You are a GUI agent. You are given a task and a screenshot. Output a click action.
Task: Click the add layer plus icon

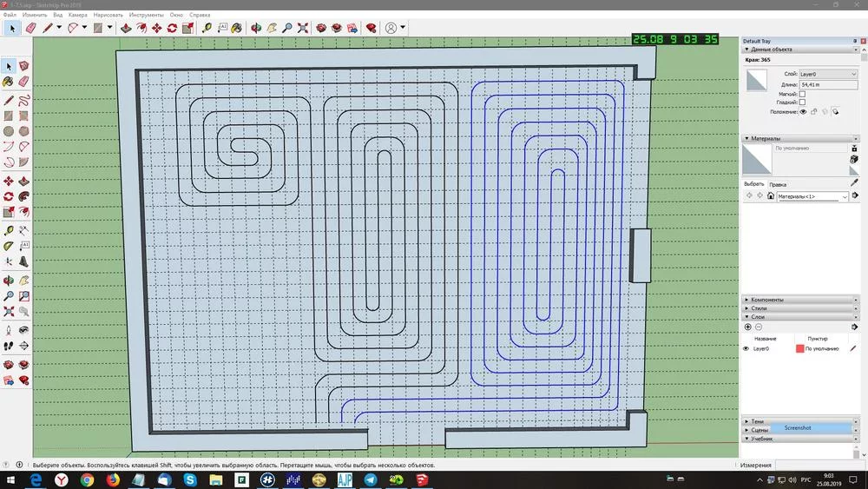[748, 327]
